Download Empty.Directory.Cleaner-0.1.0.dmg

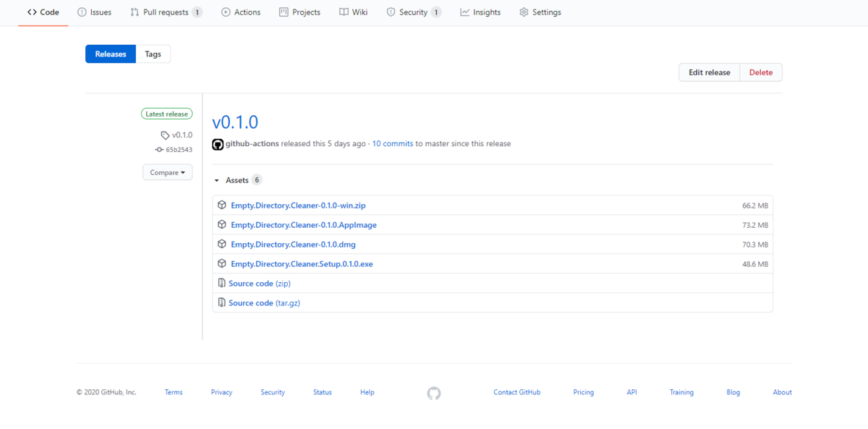293,245
